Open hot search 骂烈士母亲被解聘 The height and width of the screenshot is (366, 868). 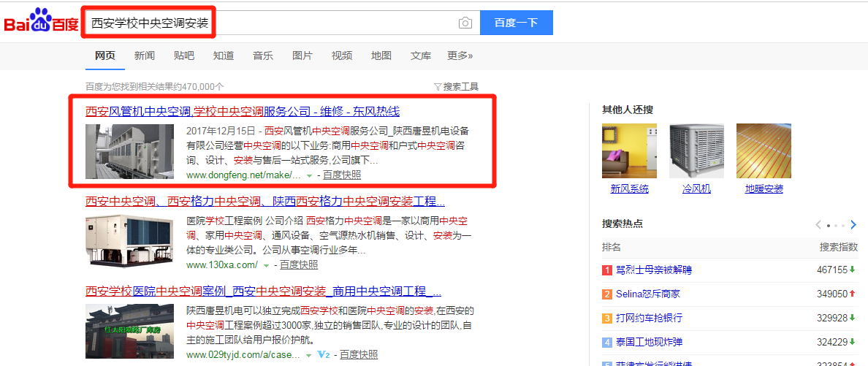pos(654,270)
